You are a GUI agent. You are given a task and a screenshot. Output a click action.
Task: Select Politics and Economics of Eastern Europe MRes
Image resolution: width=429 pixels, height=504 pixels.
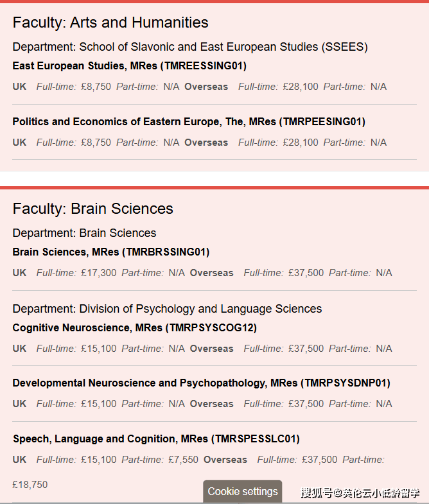(188, 121)
